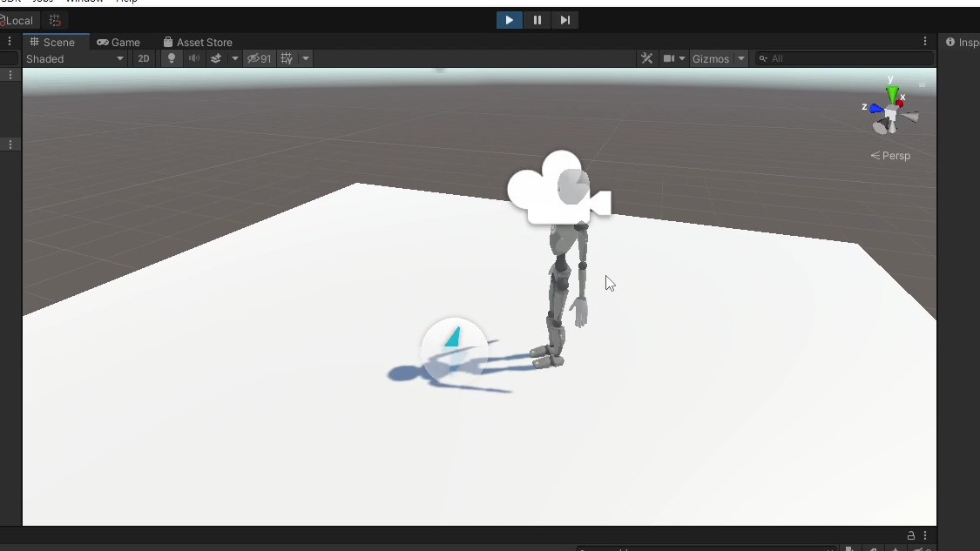Open the Scene panel three-dot options menu

point(925,41)
